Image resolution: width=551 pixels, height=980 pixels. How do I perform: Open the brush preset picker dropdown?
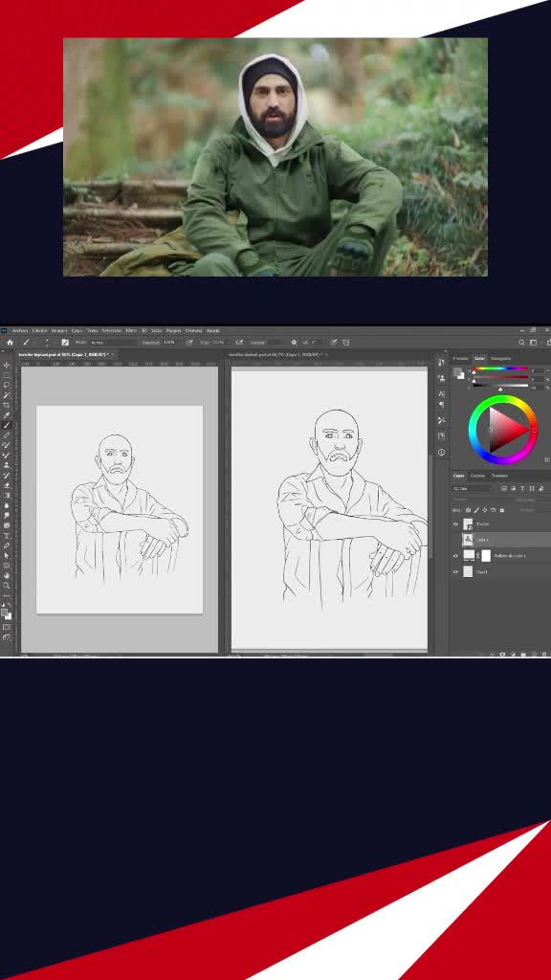coord(47,343)
